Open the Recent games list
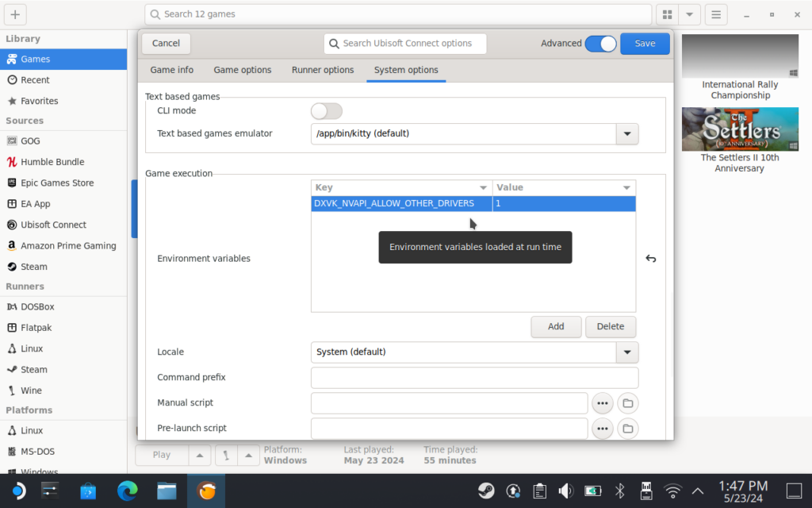 coord(63,80)
